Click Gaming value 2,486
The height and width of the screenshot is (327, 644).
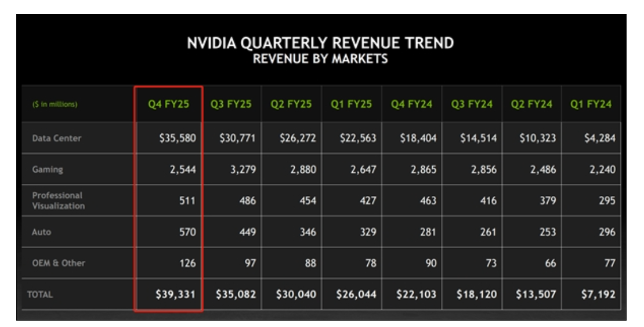click(x=543, y=169)
